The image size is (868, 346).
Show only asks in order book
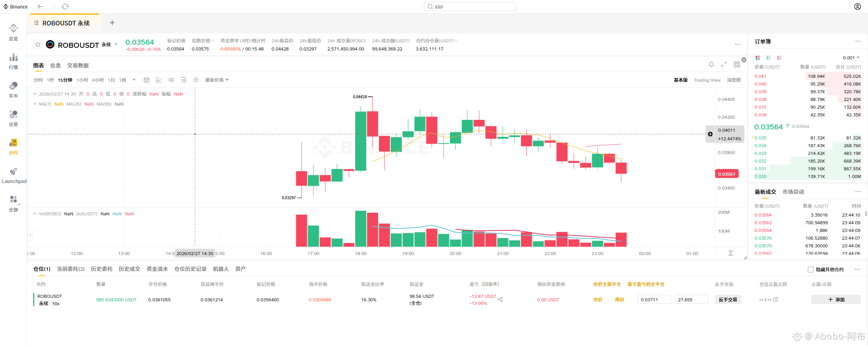(779, 58)
